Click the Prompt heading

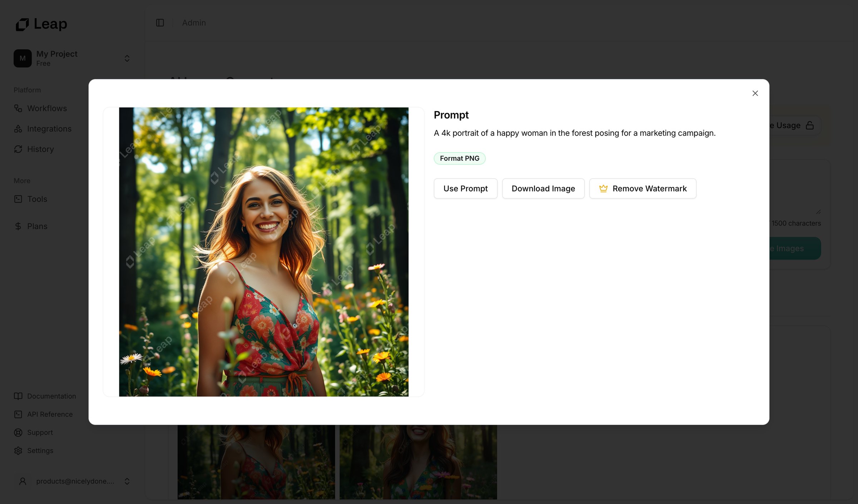451,115
